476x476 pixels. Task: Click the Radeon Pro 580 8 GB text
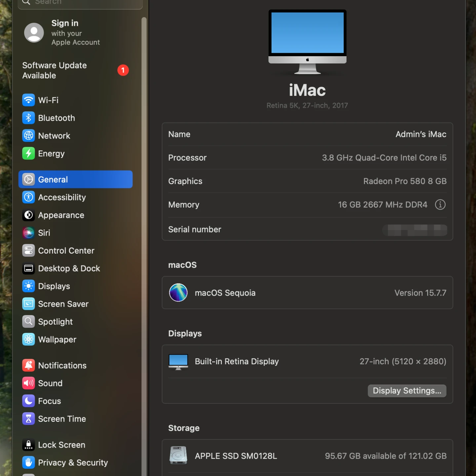(x=405, y=181)
